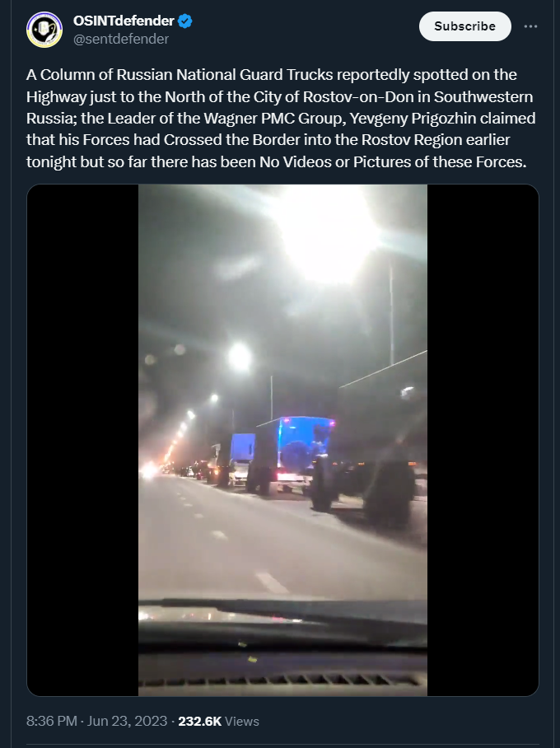560x748 pixels.
Task: Click the blue verified checkmark badge
Action: (185, 21)
